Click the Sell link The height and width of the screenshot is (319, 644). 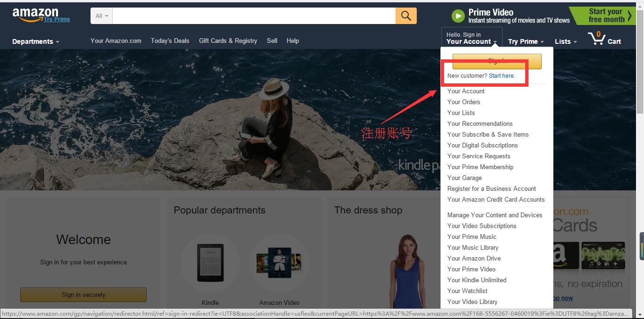coord(272,41)
